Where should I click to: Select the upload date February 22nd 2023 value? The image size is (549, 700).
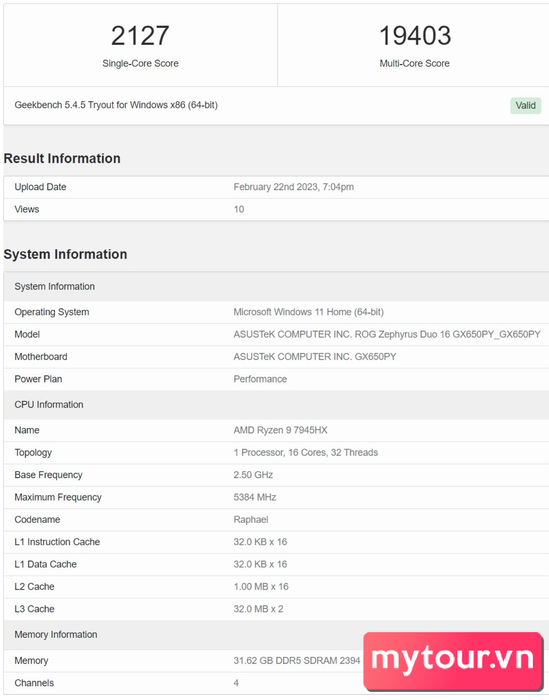[x=294, y=187]
